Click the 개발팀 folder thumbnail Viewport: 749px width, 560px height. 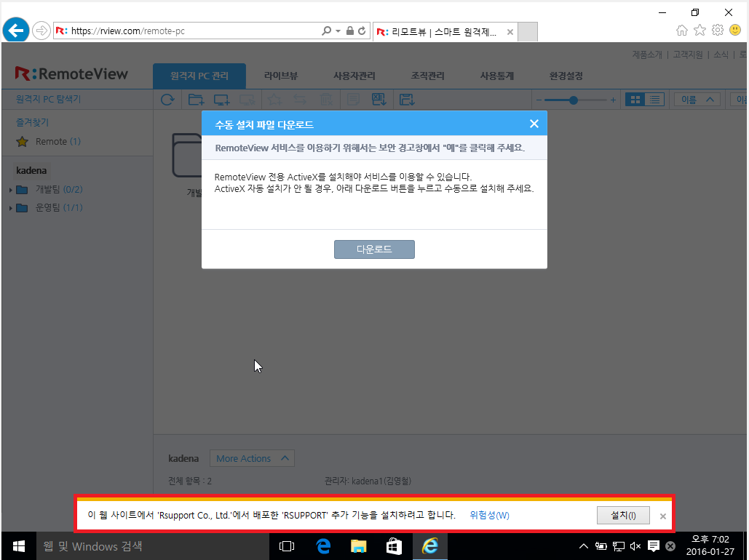(187, 155)
